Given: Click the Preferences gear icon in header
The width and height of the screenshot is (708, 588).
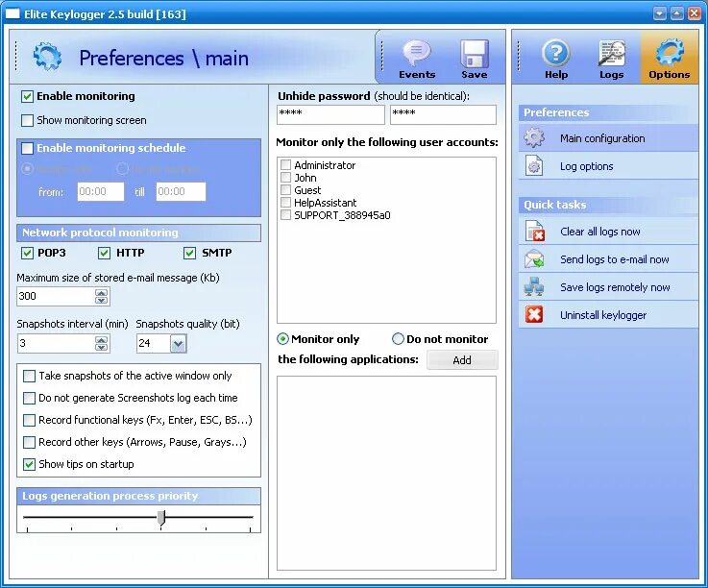Looking at the screenshot, I should 47,57.
